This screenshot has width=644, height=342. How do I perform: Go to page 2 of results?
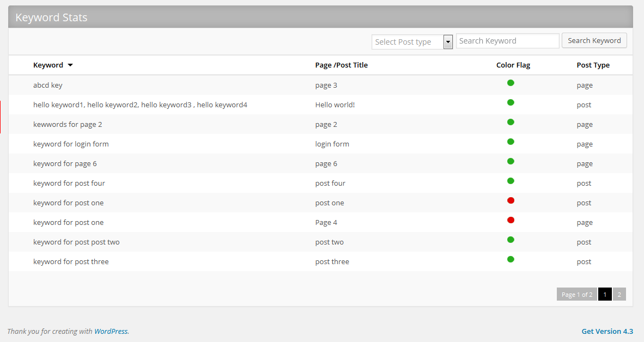[619, 295]
